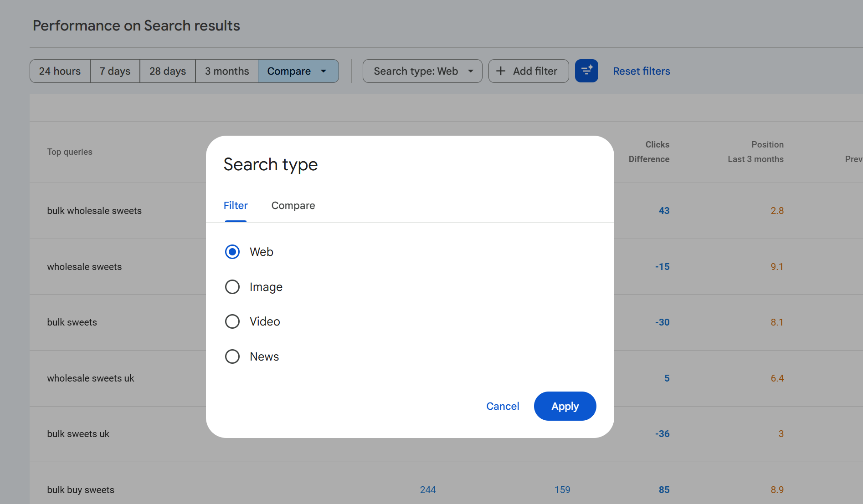The height and width of the screenshot is (504, 863).
Task: Sort by Clicks Difference column header
Action: point(649,152)
